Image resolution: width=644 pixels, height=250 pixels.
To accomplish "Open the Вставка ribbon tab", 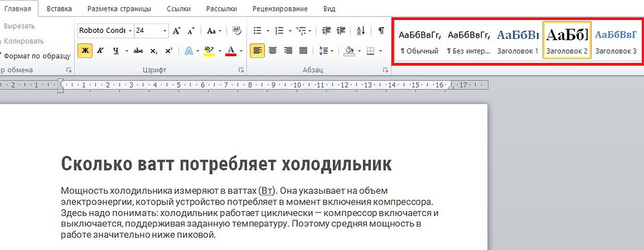I will tap(59, 9).
